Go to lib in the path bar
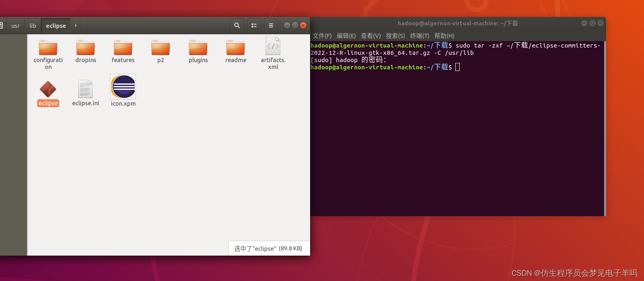 point(33,26)
